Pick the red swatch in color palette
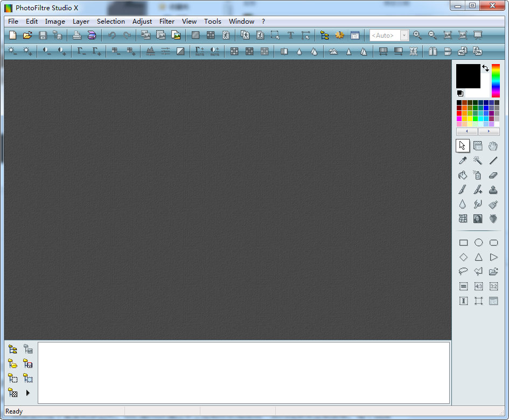This screenshot has height=420, width=509. pos(459,114)
